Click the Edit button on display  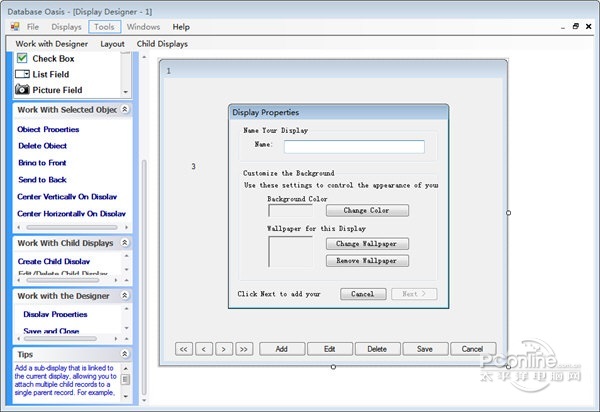(x=330, y=349)
